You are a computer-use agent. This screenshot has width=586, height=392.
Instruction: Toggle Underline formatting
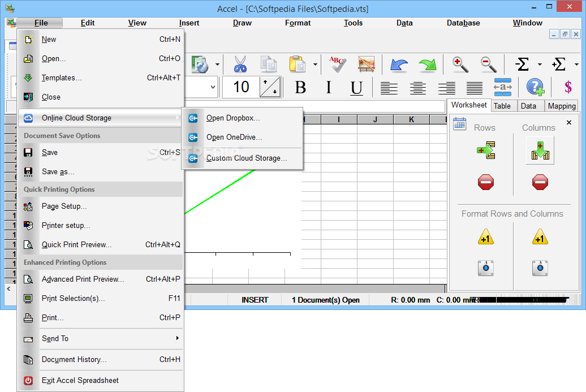pos(356,88)
